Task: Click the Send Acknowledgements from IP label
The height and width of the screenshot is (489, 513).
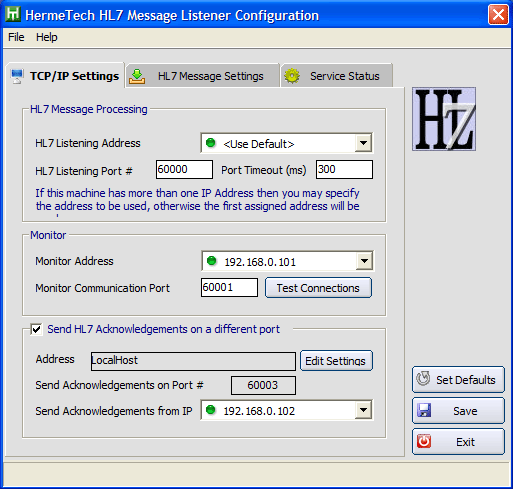Action: click(114, 411)
